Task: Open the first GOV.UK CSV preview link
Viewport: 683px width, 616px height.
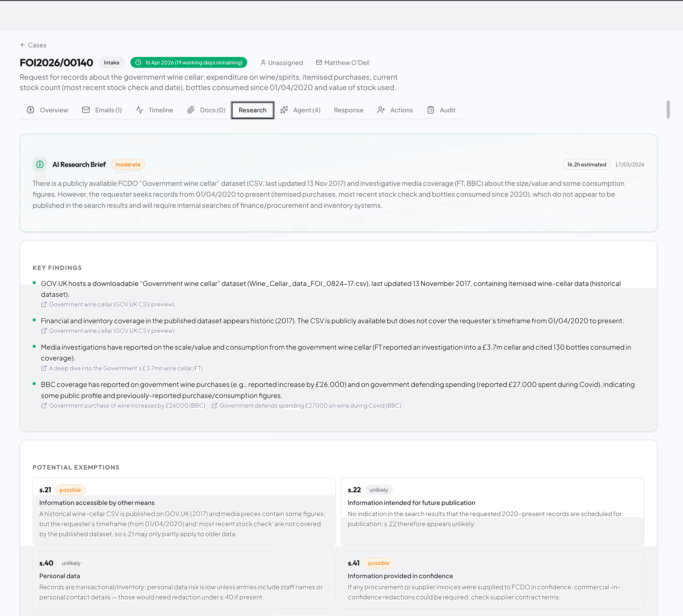Action: tap(112, 304)
